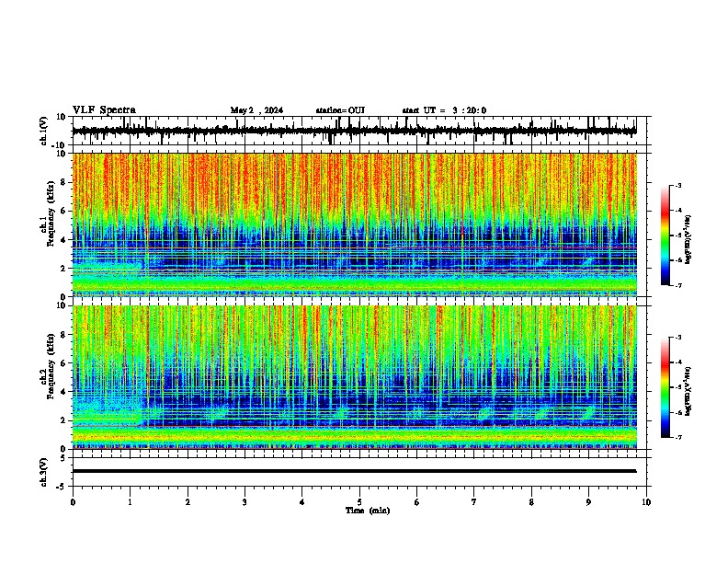The height and width of the screenshot is (563, 728).
Task: Click the "8" kHz tick of ch.2 spectrogram
Action: pyautogui.click(x=63, y=335)
